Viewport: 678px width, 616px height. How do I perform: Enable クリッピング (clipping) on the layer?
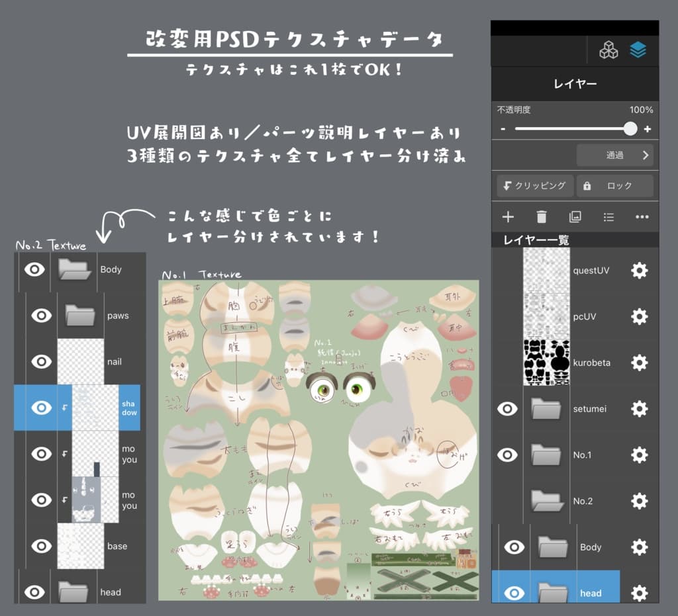(534, 186)
